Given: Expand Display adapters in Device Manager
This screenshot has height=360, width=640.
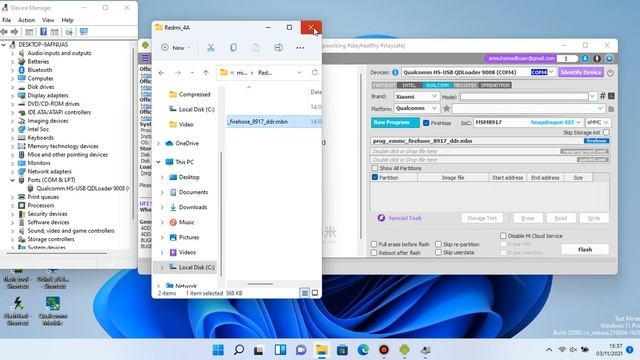Looking at the screenshot, I should click(x=13, y=96).
